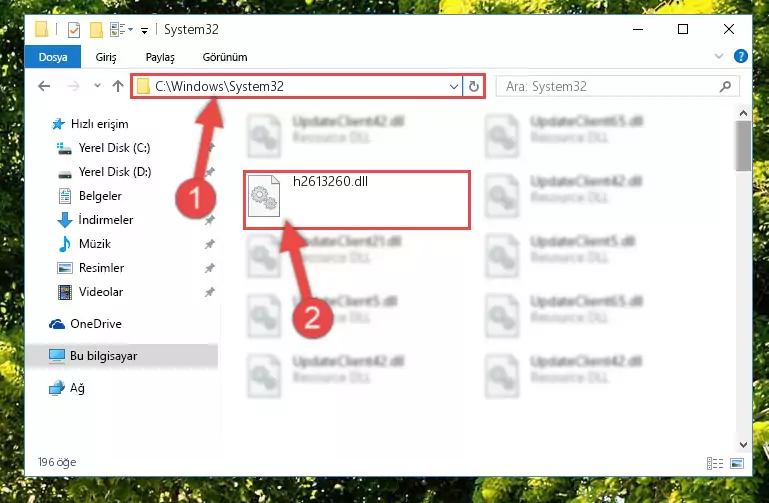This screenshot has width=769, height=503.
Task: Open the Resimler folder in the sidebar
Action: 91,268
